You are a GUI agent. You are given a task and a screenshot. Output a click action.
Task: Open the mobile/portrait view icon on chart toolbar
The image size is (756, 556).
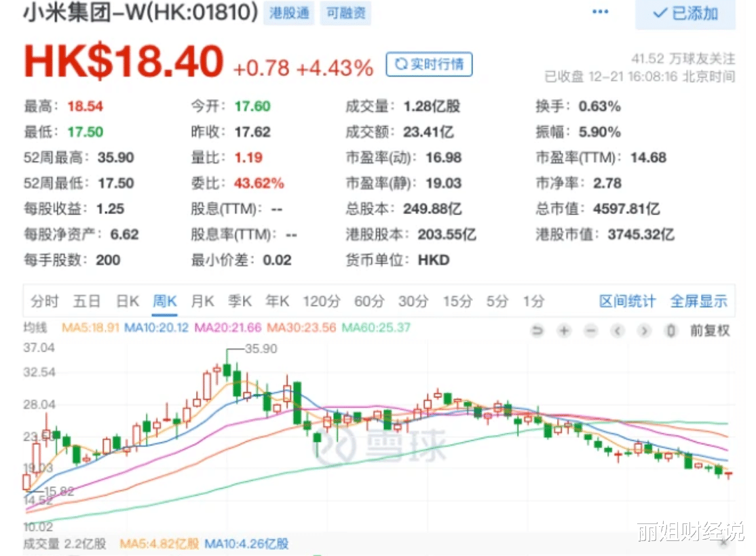(x=670, y=331)
